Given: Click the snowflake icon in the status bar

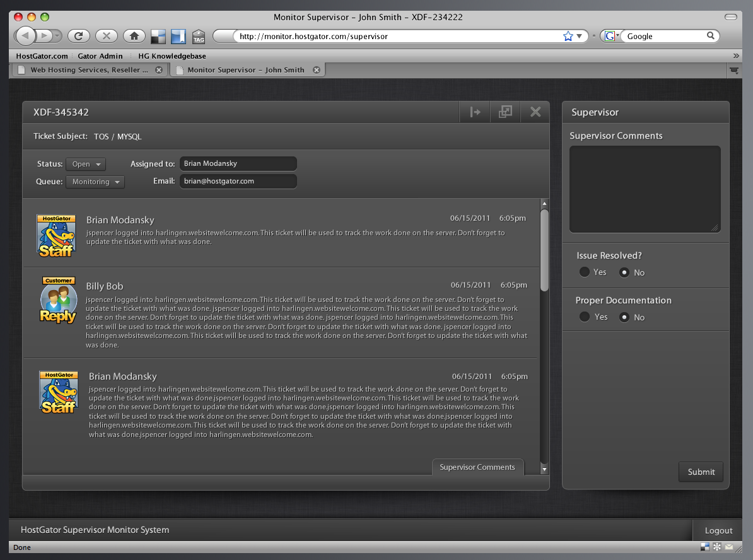Looking at the screenshot, I should click(717, 547).
